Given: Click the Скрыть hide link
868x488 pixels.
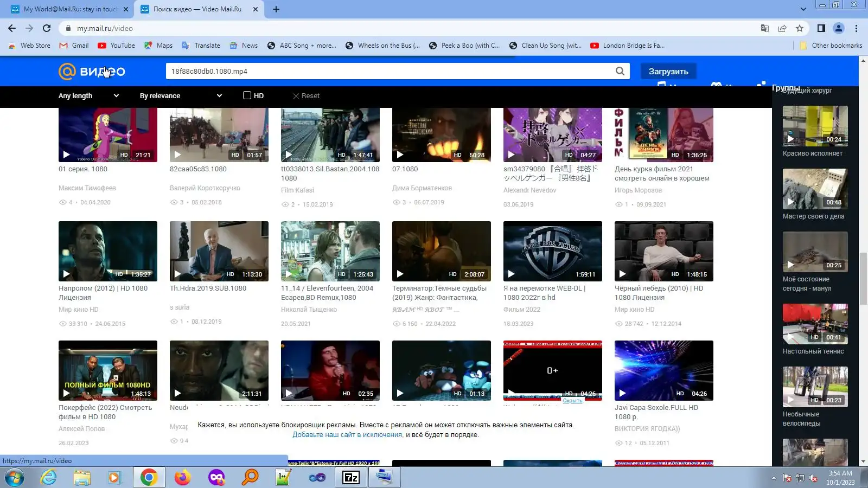Looking at the screenshot, I should (572, 401).
